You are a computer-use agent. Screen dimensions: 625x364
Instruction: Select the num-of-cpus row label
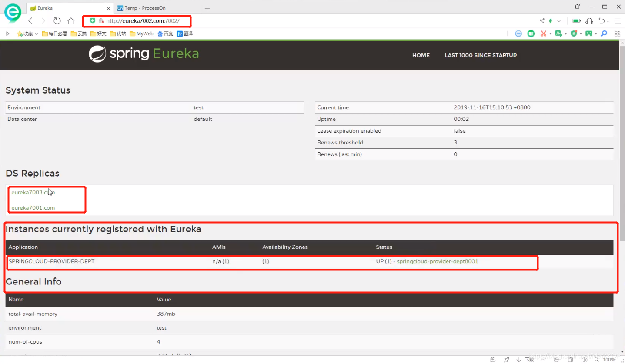[25, 342]
